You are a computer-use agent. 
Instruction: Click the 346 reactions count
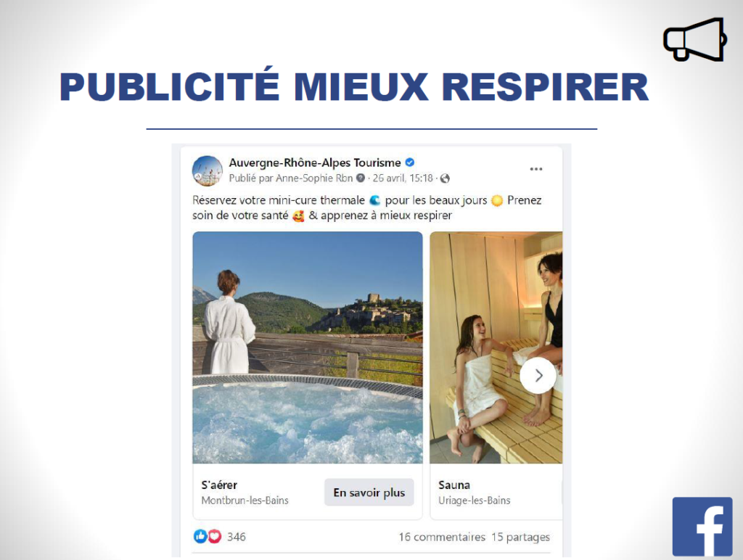point(236,537)
